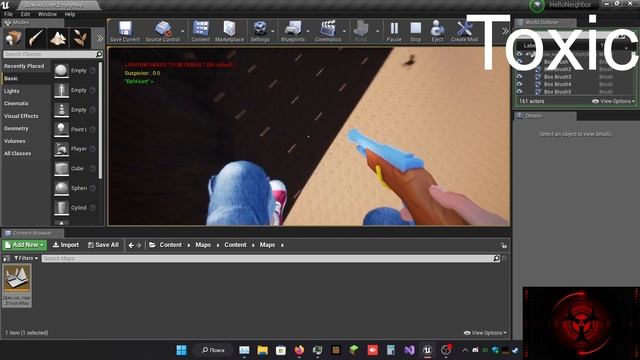Open the Window menu
This screenshot has height=360, width=640.
pos(47,14)
